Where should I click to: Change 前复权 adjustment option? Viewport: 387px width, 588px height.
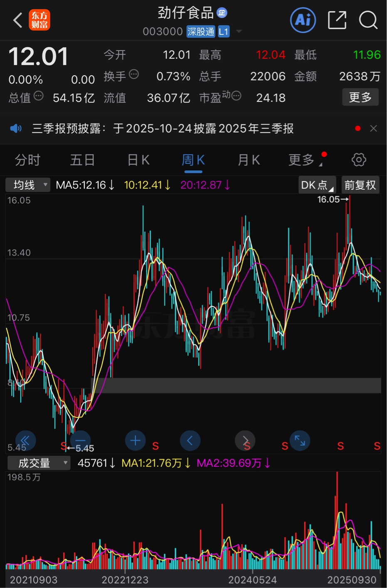tap(360, 185)
